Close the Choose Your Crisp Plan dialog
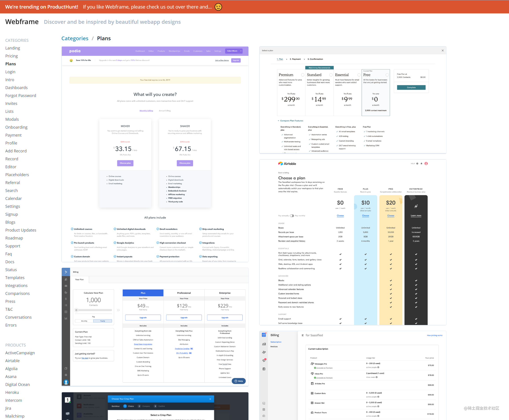Viewport: 509px width, 420px height. pyautogui.click(x=210, y=399)
